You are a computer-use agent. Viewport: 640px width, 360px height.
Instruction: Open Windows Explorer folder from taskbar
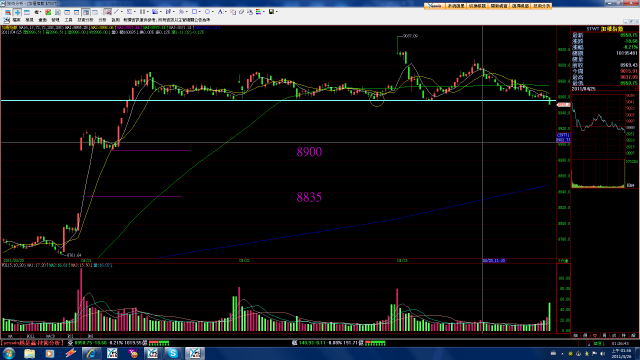tap(29, 353)
